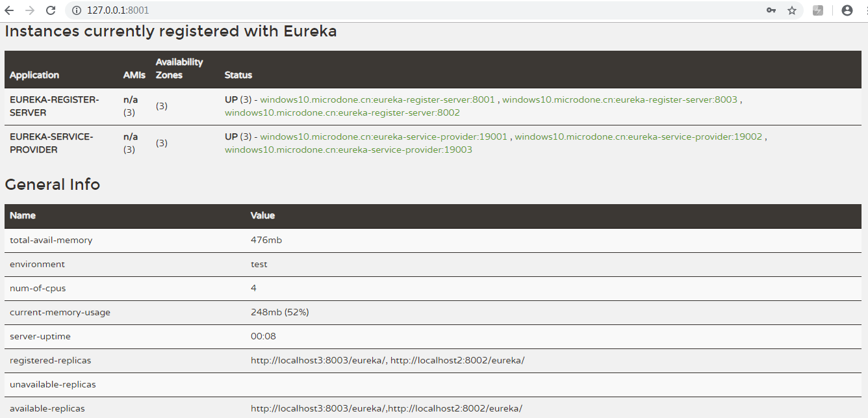The width and height of the screenshot is (868, 418).
Task: Click the 'Status' column header
Action: 238,75
